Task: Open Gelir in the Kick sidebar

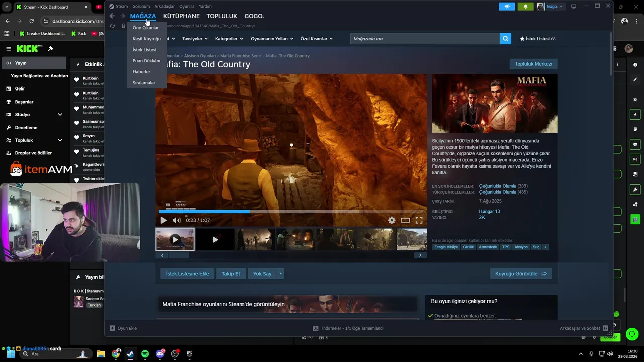Action: point(34,88)
